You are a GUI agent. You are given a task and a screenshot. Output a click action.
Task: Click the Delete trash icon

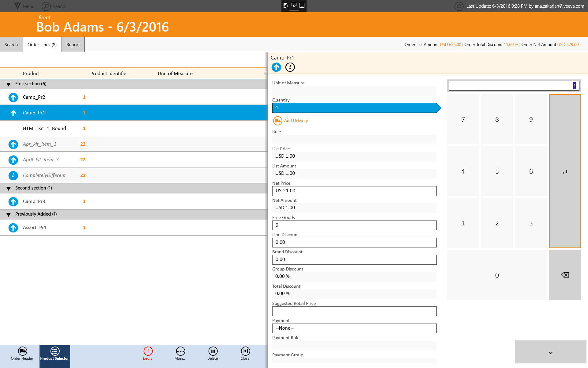click(213, 351)
